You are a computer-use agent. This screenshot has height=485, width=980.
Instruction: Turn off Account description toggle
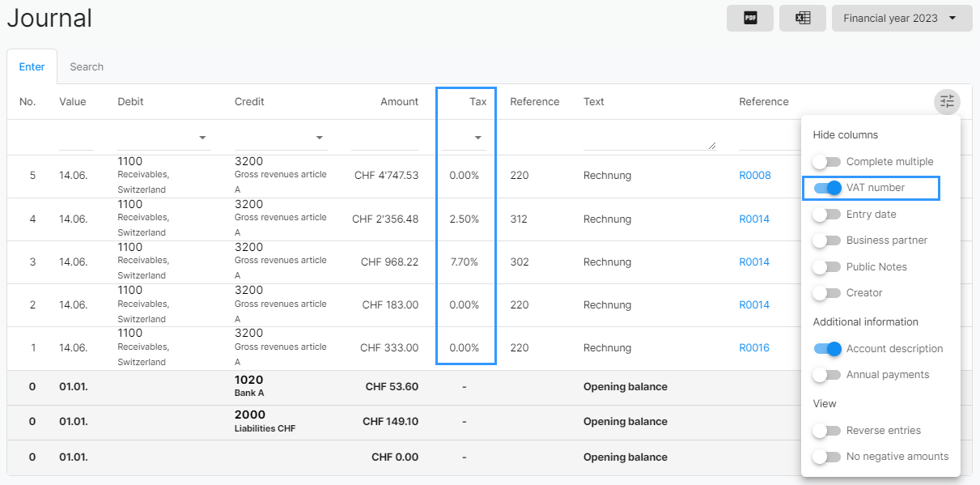coord(827,349)
